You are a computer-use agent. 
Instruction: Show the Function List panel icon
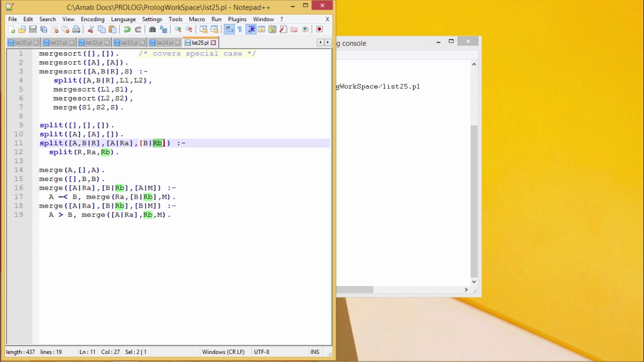point(283,30)
